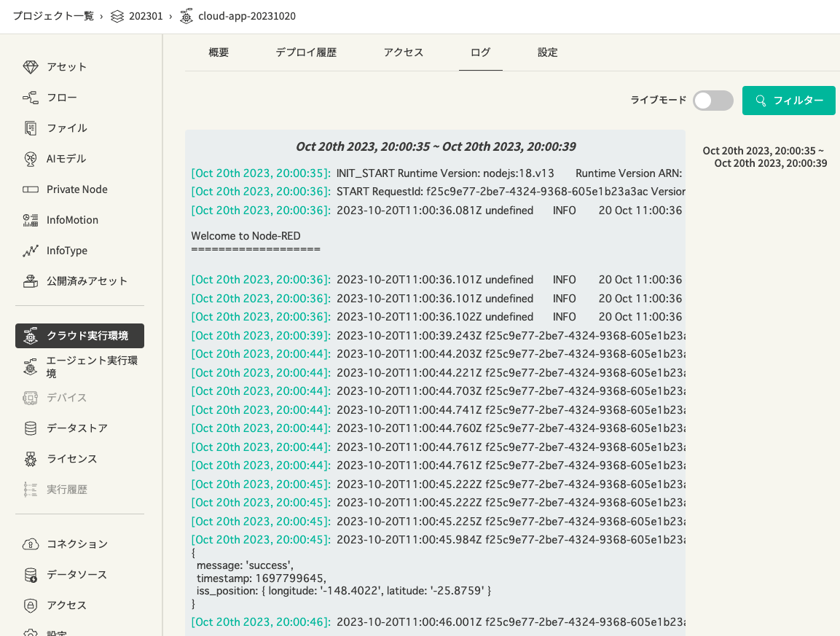Open the 設定 tab
This screenshot has width=840, height=636.
click(x=547, y=52)
